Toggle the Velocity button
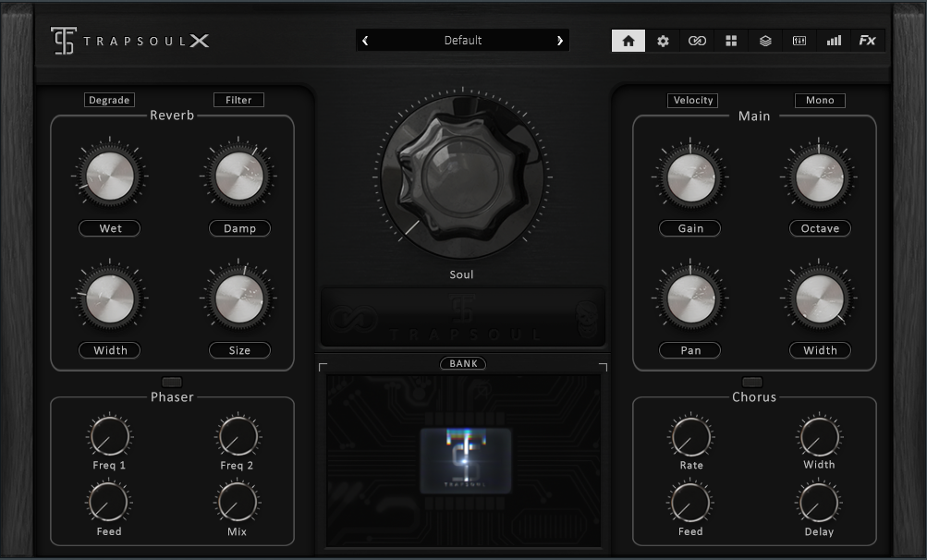Image resolution: width=927 pixels, height=560 pixels. coord(692,101)
